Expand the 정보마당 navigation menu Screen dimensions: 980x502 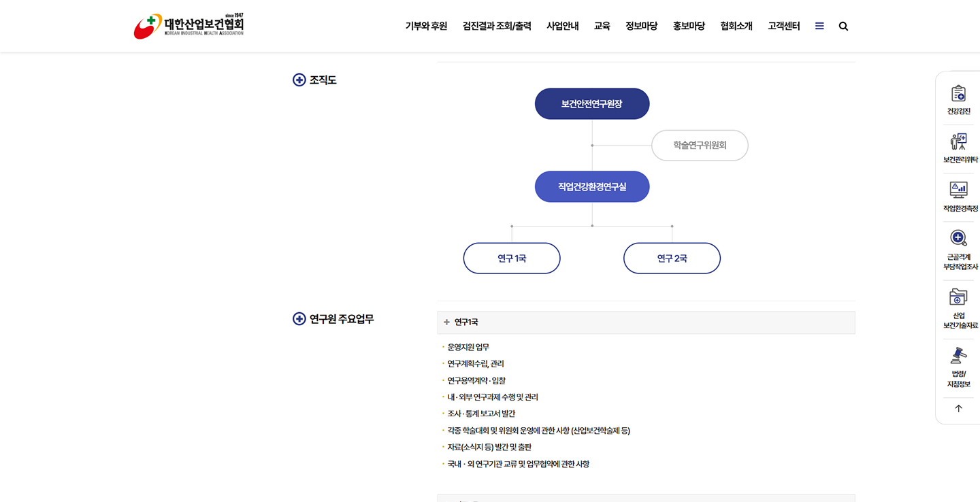[x=641, y=27]
